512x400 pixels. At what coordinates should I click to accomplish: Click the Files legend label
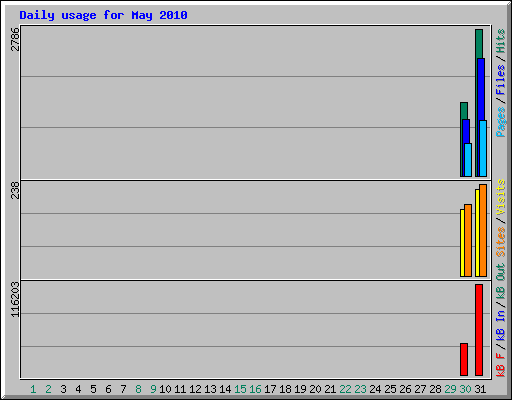pyautogui.click(x=501, y=79)
